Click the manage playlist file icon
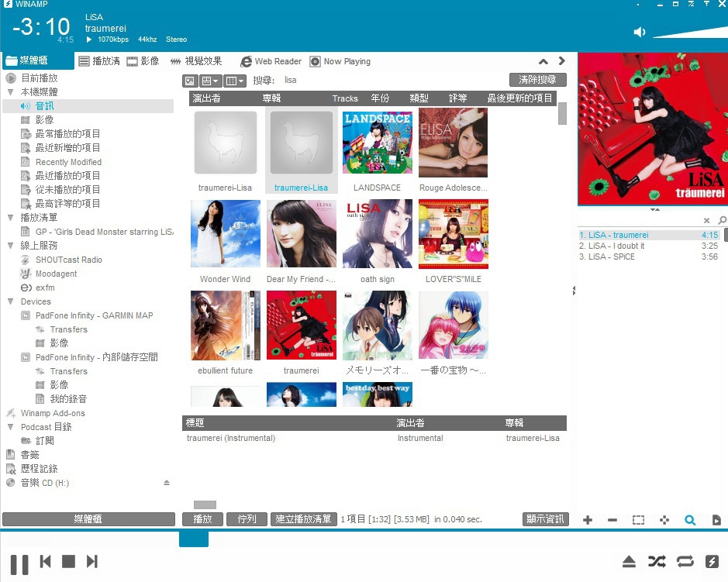728x582 pixels. (716, 520)
